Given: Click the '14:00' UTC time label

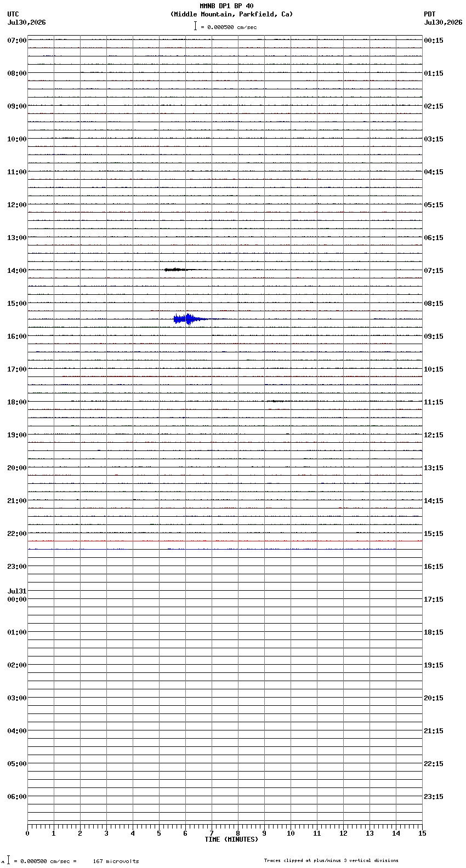Looking at the screenshot, I should pyautogui.click(x=17, y=271).
